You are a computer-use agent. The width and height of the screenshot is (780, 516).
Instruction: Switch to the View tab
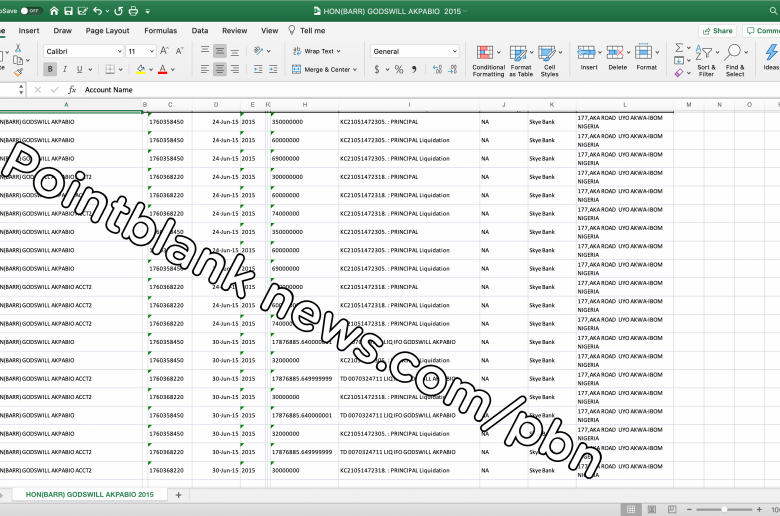point(270,30)
